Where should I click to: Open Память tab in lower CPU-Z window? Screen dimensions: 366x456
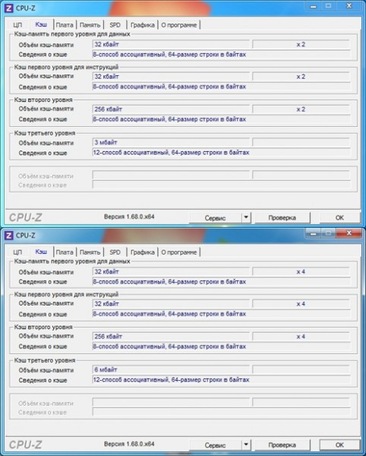(x=90, y=252)
